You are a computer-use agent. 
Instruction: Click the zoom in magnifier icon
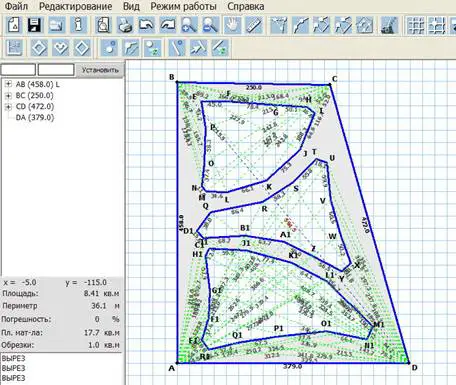tap(189, 25)
